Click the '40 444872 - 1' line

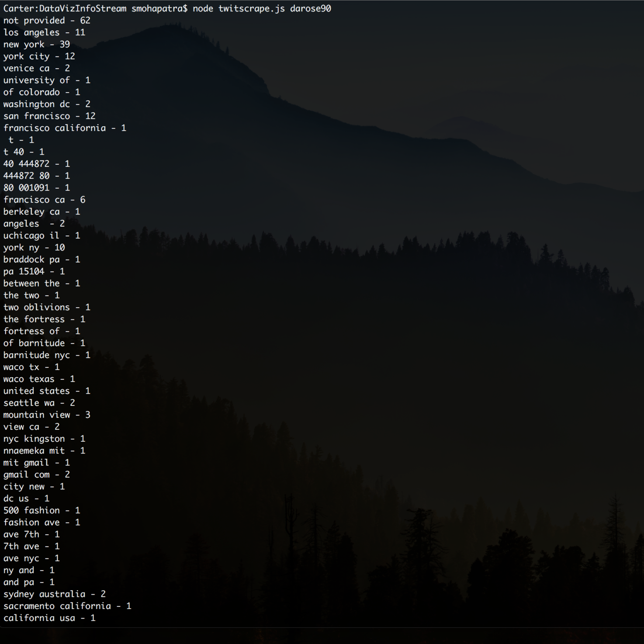(x=37, y=164)
